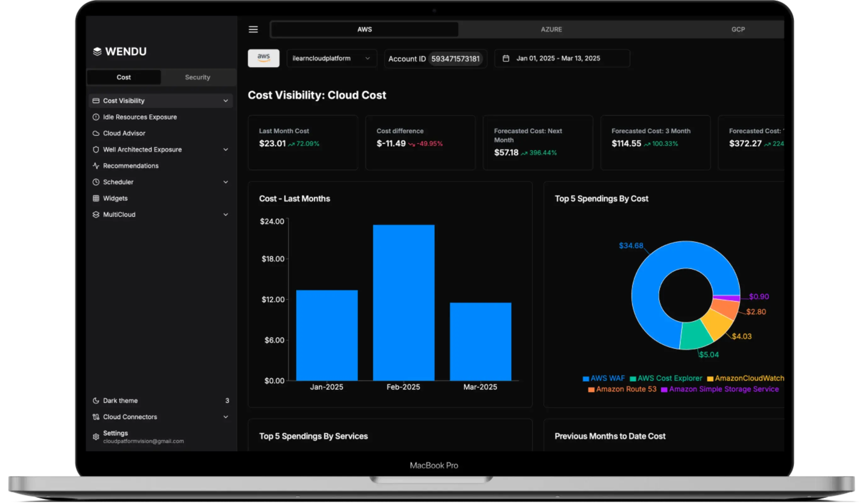
Task: Expand the Well Architected Exposure chevron
Action: pos(226,150)
